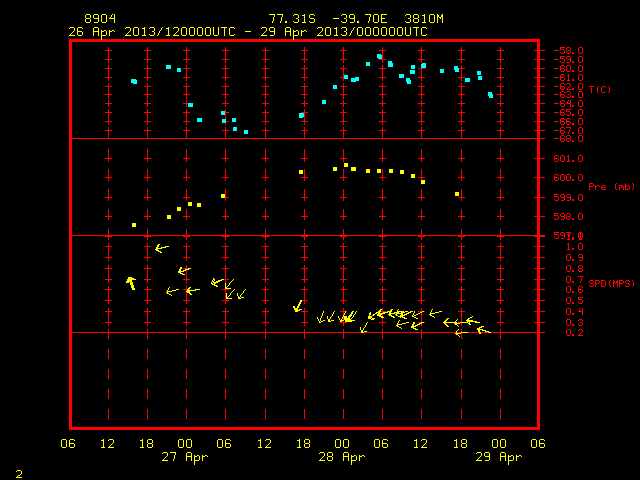The height and width of the screenshot is (480, 640).
Task: Select the topmost wind arrow near 1.0 MPS
Action: tap(162, 248)
